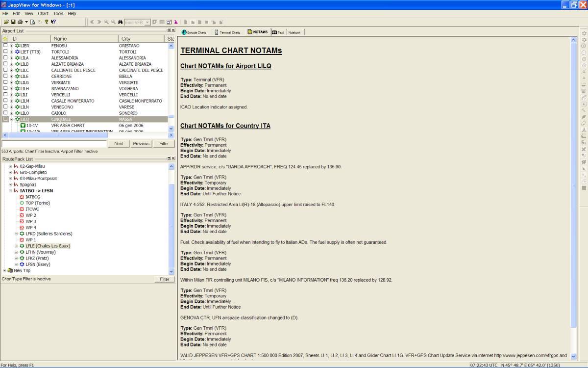Click the Print toolbar icon
The height and width of the screenshot is (368, 588).
(20, 22)
